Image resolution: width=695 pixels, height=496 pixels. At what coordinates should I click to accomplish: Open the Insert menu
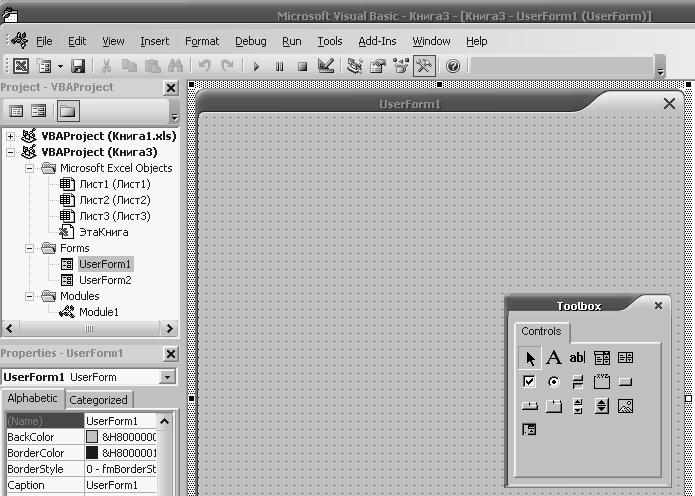point(155,41)
